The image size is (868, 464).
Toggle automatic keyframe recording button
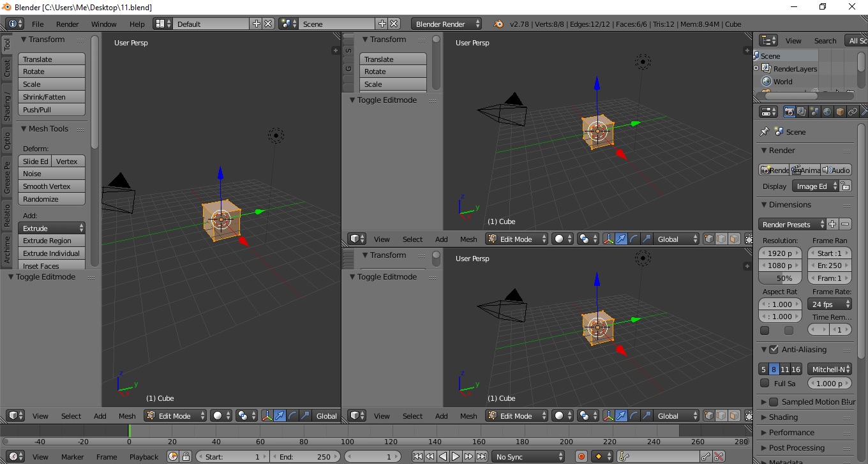[581, 456]
